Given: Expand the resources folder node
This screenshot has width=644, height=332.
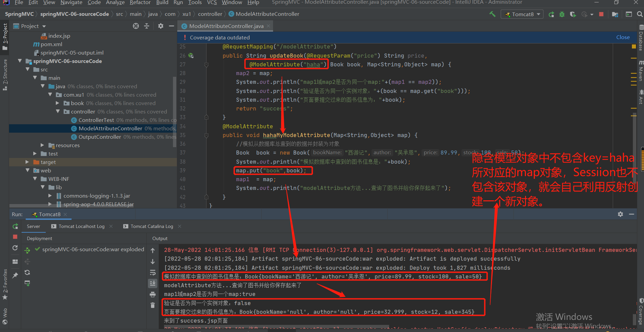Looking at the screenshot, I should pos(42,145).
